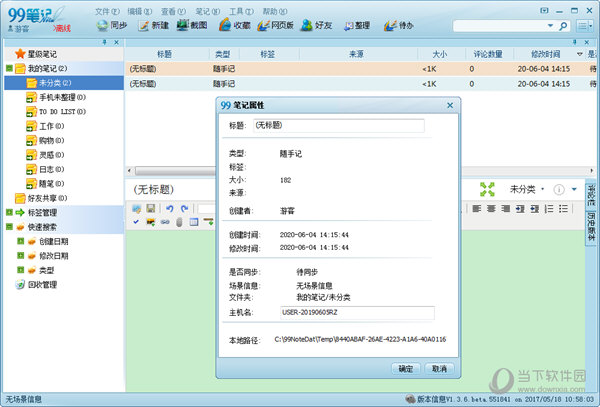Open the 查看 menu
This screenshot has height=407, width=600.
click(x=173, y=11)
